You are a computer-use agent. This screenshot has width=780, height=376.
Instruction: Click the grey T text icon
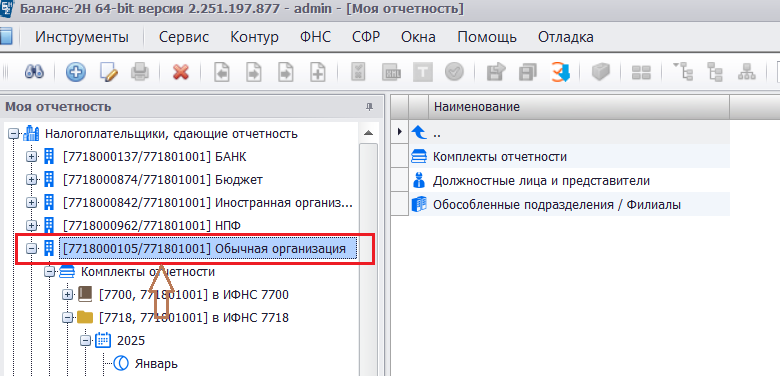(x=423, y=73)
